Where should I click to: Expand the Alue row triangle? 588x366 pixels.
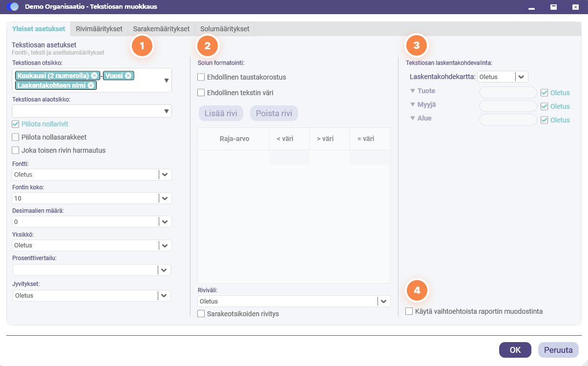pos(413,119)
